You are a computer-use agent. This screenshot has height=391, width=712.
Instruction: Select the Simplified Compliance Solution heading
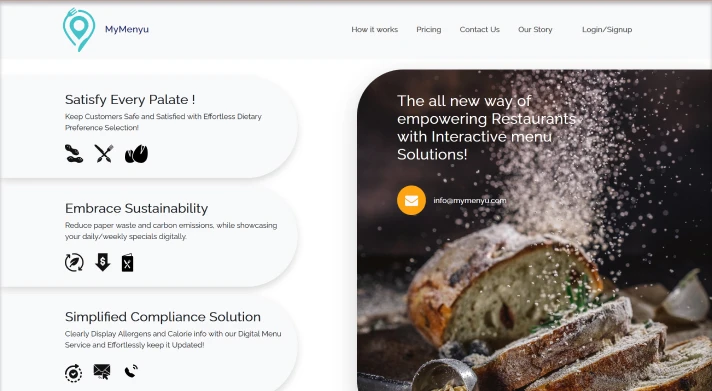click(163, 317)
